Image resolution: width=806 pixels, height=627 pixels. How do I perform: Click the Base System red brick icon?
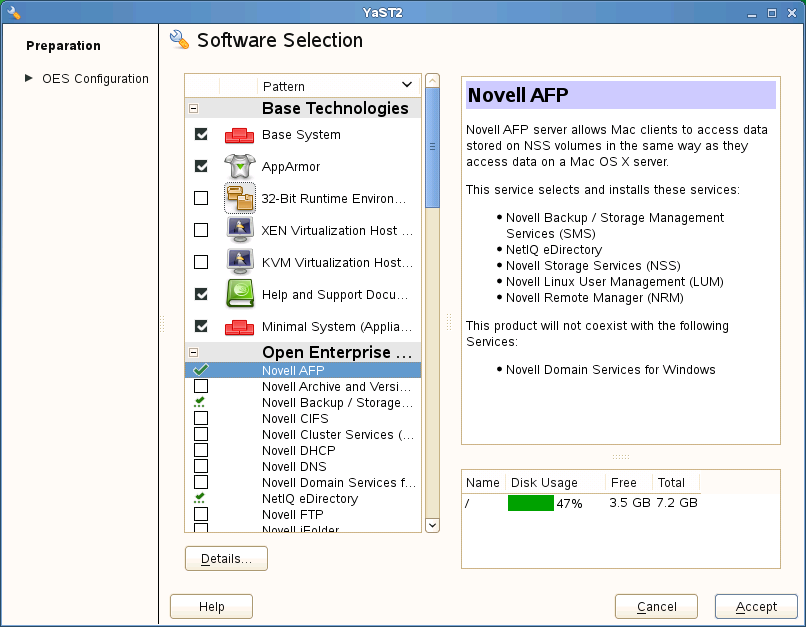tap(239, 135)
